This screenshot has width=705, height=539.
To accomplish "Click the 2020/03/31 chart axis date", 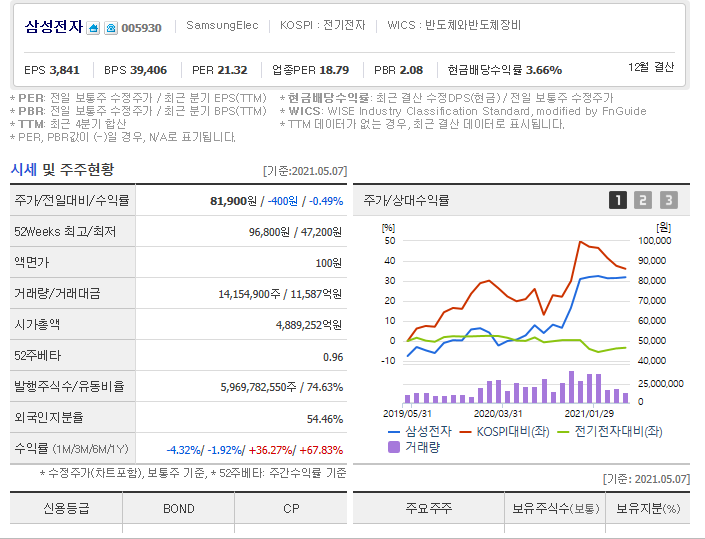I will tap(498, 413).
